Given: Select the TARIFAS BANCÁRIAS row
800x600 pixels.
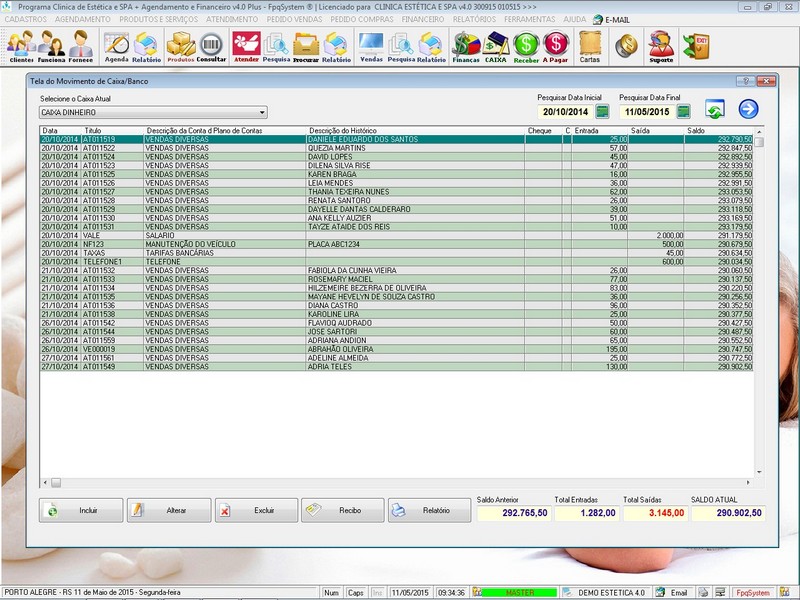Looking at the screenshot, I should [x=396, y=253].
